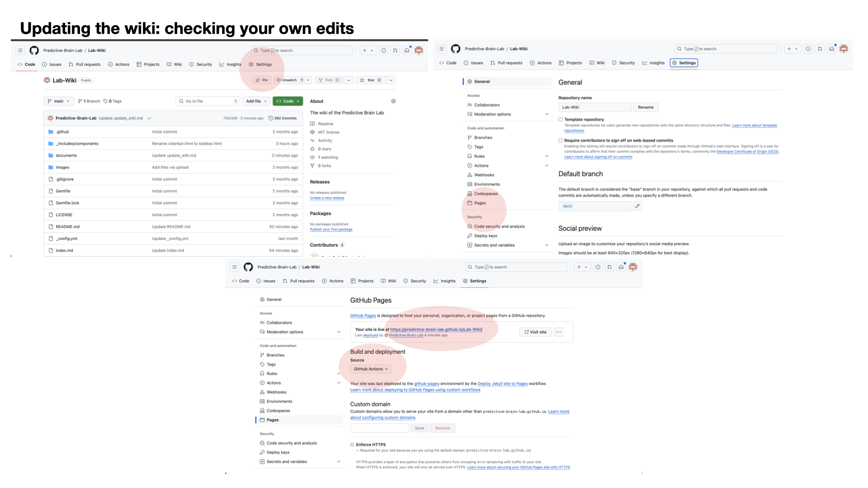Viewport: 868px width, 488px height.
Task: Open the plus create-new dropdown in the code page screenshot
Action: [x=368, y=51]
